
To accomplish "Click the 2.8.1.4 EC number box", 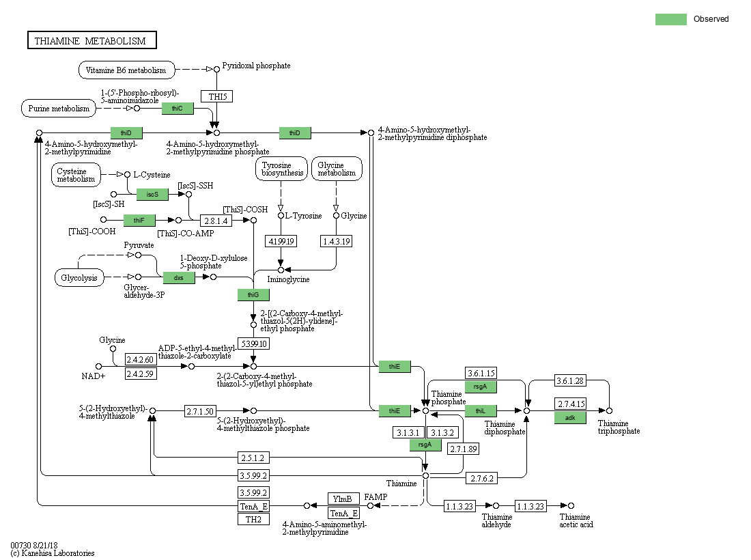I will pyautogui.click(x=216, y=221).
